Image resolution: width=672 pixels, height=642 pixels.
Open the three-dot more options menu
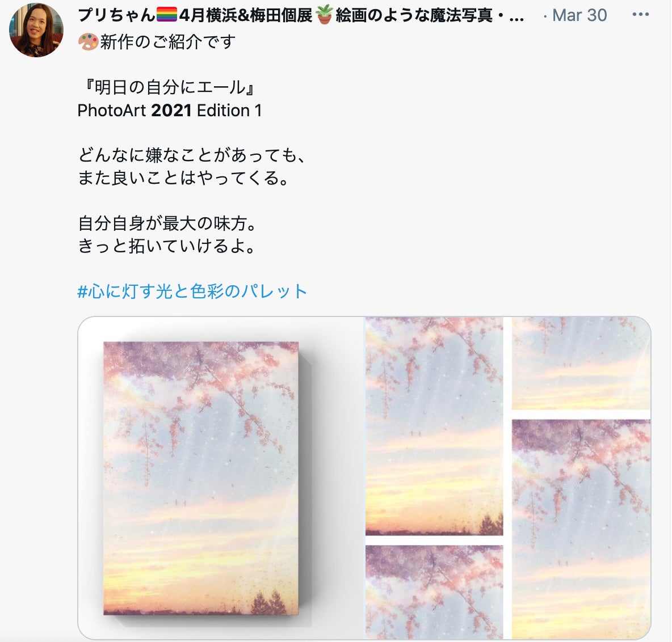640,15
